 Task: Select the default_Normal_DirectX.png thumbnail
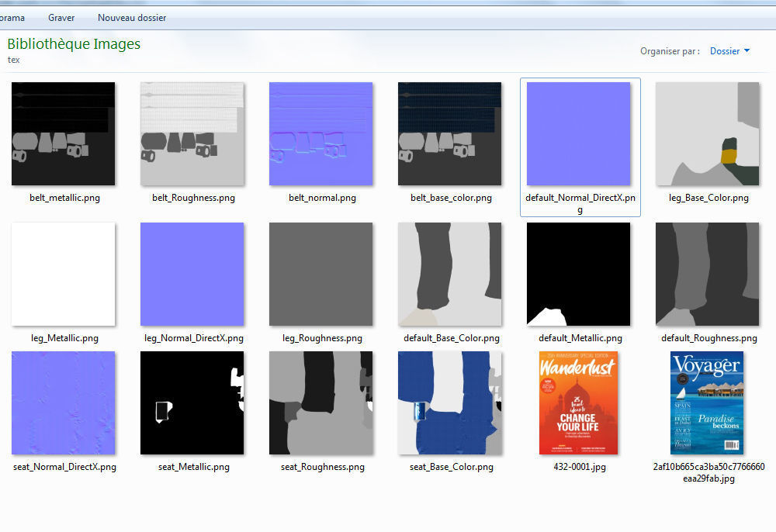coord(579,133)
